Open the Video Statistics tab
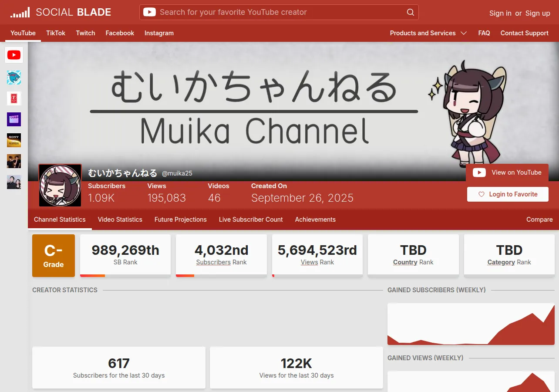The height and width of the screenshot is (392, 559). click(x=120, y=220)
